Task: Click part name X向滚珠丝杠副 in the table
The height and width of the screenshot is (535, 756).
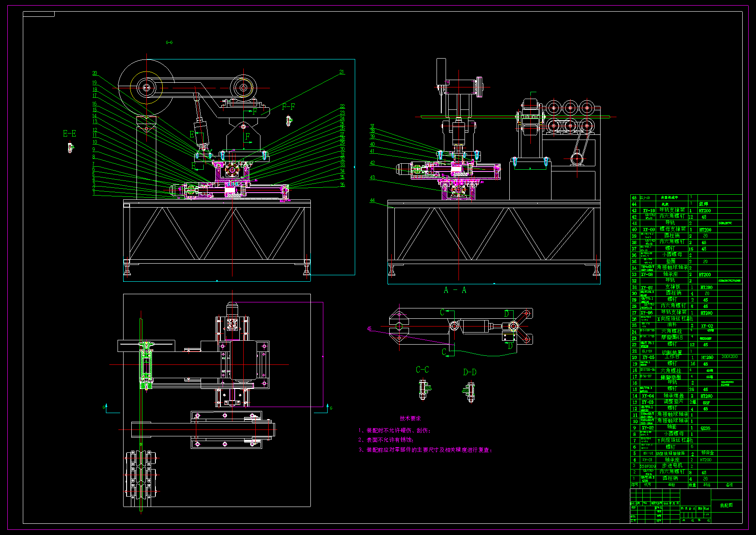Action: (x=675, y=319)
